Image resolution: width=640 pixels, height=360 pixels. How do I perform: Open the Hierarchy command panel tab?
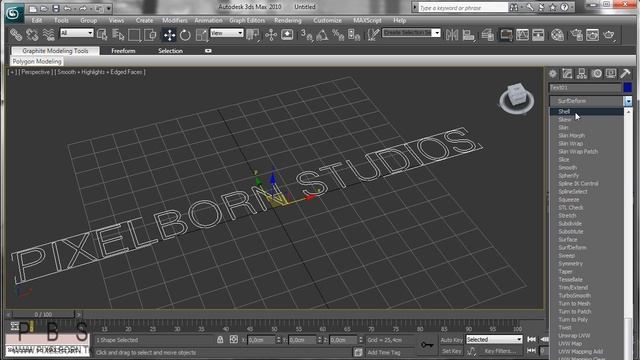click(582, 74)
